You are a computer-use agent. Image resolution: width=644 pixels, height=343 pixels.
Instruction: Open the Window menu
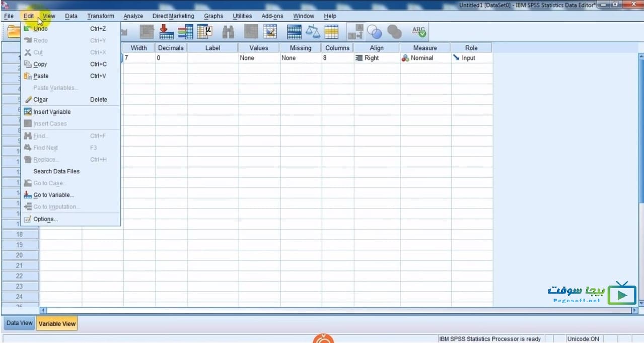pyautogui.click(x=304, y=16)
